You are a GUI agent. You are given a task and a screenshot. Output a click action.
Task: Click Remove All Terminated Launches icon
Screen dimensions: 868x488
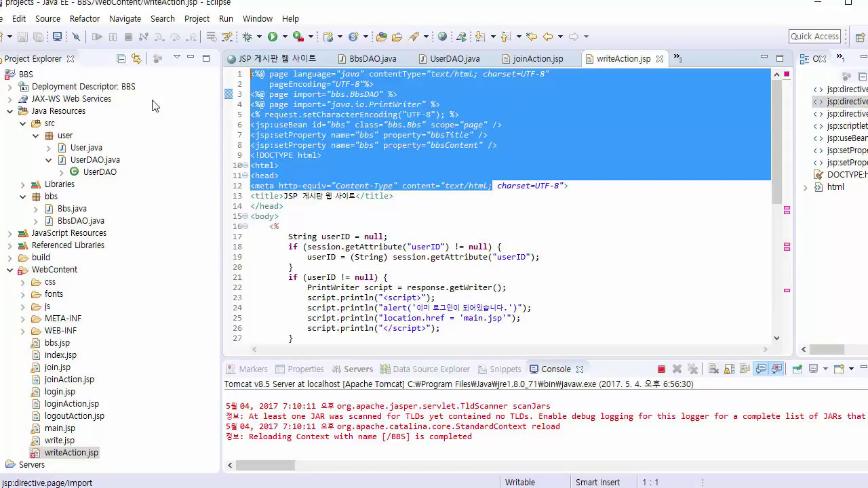click(692, 369)
